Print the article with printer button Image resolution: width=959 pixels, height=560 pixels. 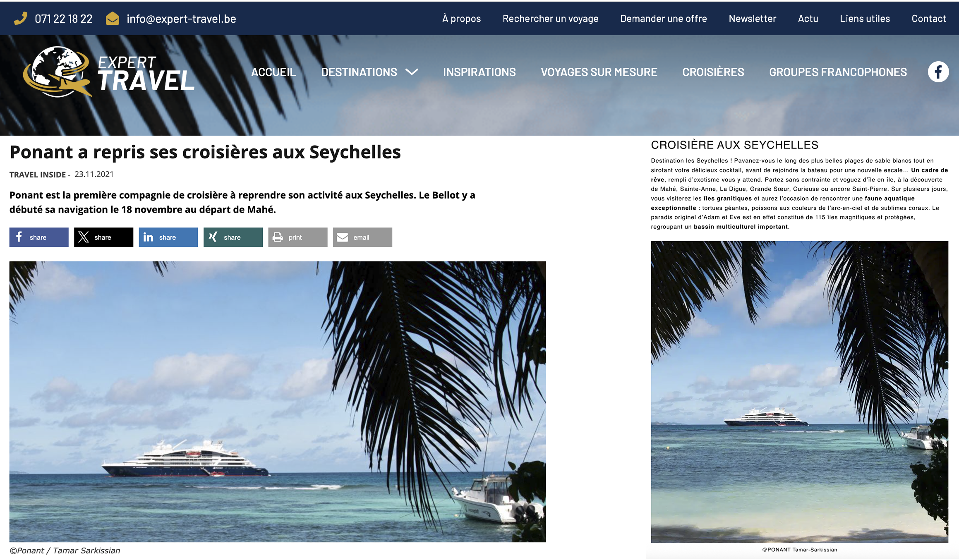(298, 237)
